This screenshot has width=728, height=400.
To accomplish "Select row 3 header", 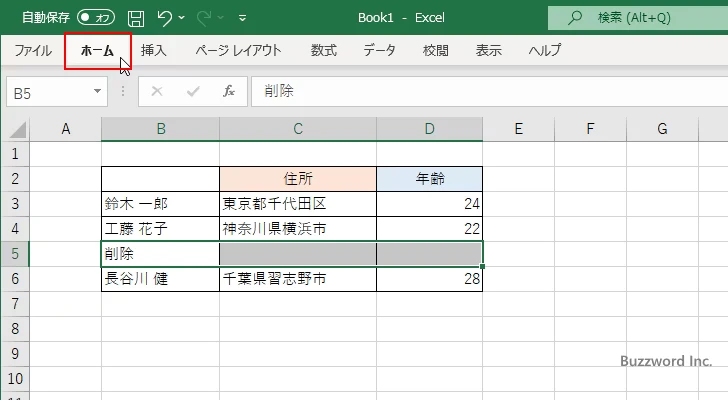I will click(15, 204).
